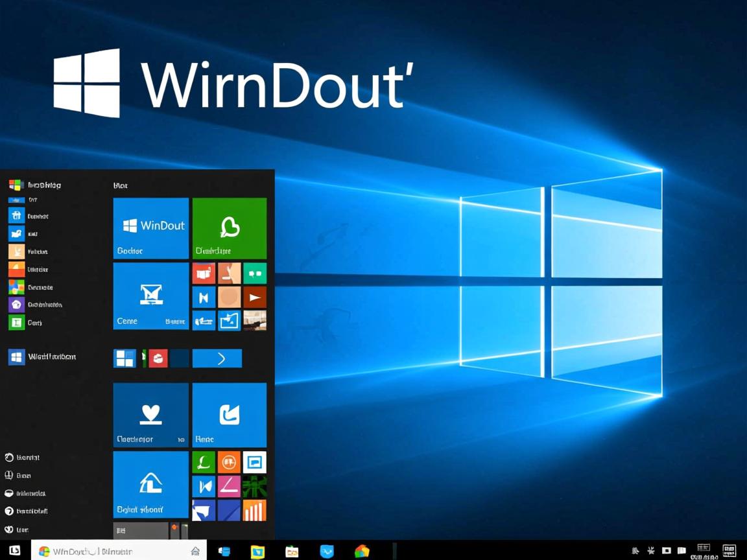This screenshot has width=747, height=560.
Task: Expand the right-arrow tile in the tile grid
Action: click(x=217, y=358)
